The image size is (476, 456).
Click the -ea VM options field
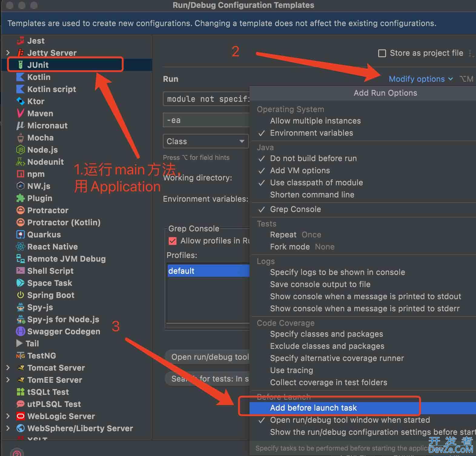(207, 120)
